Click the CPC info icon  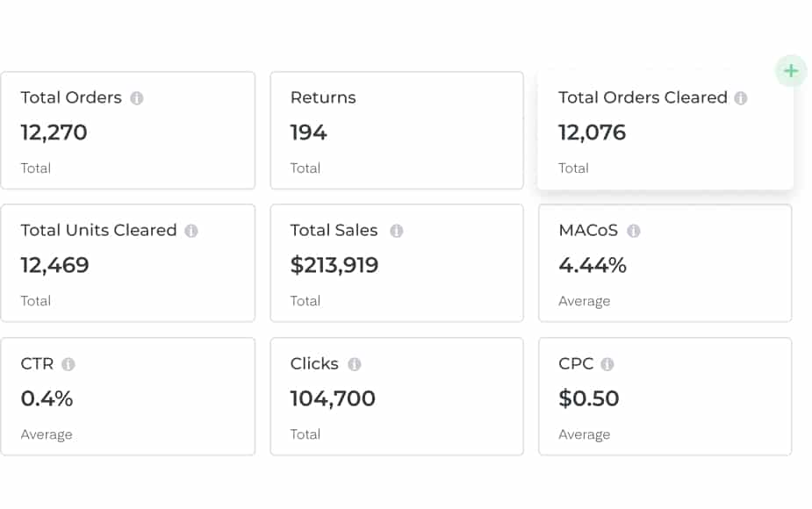click(607, 364)
